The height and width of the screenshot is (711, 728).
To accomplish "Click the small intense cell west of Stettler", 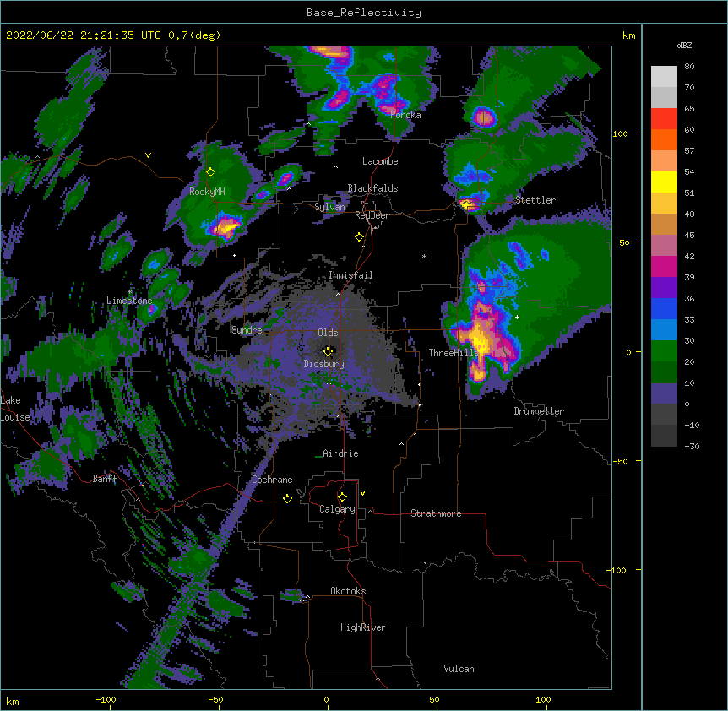I will click(468, 204).
